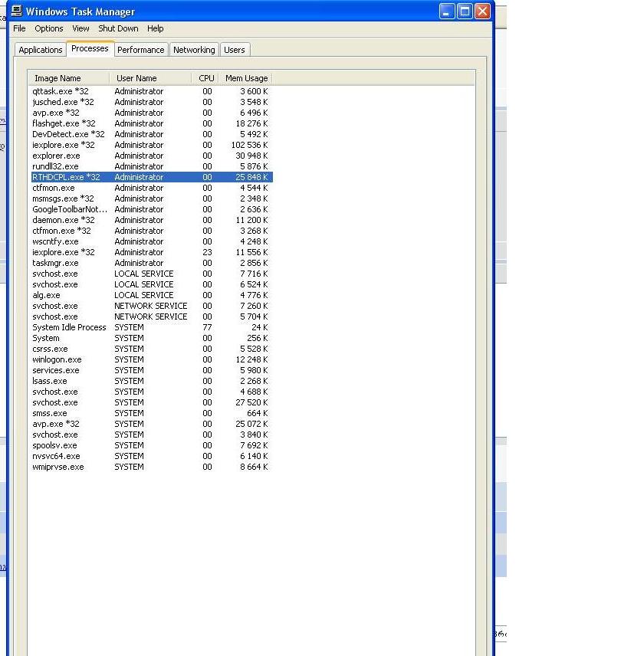This screenshot has height=656, width=644.
Task: Select the System Idle Process row
Action: (x=152, y=327)
